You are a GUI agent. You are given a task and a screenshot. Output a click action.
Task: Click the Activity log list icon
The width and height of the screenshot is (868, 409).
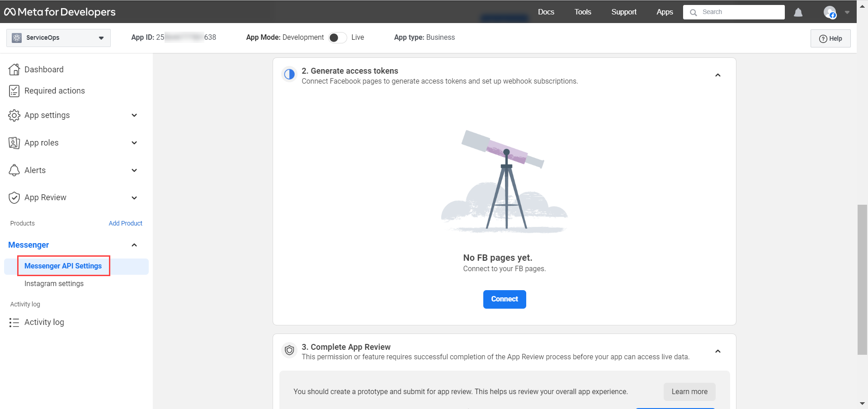tap(14, 322)
